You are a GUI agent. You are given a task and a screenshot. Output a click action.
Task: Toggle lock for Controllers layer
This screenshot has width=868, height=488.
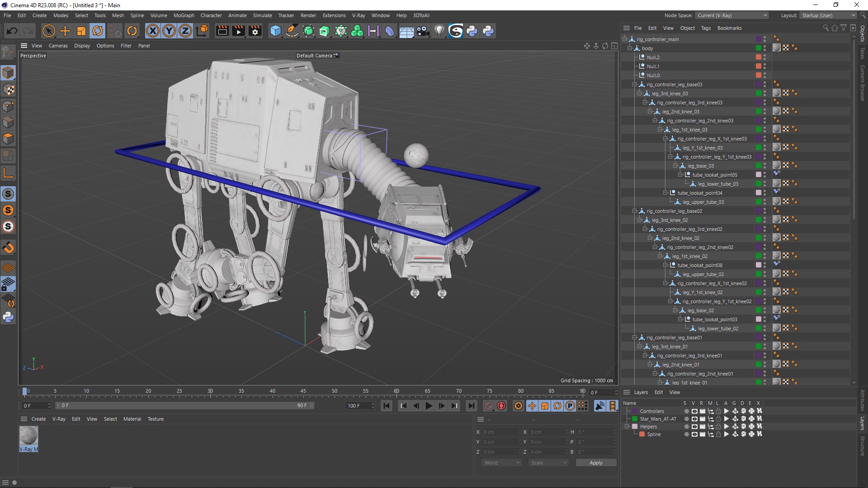[x=718, y=411]
